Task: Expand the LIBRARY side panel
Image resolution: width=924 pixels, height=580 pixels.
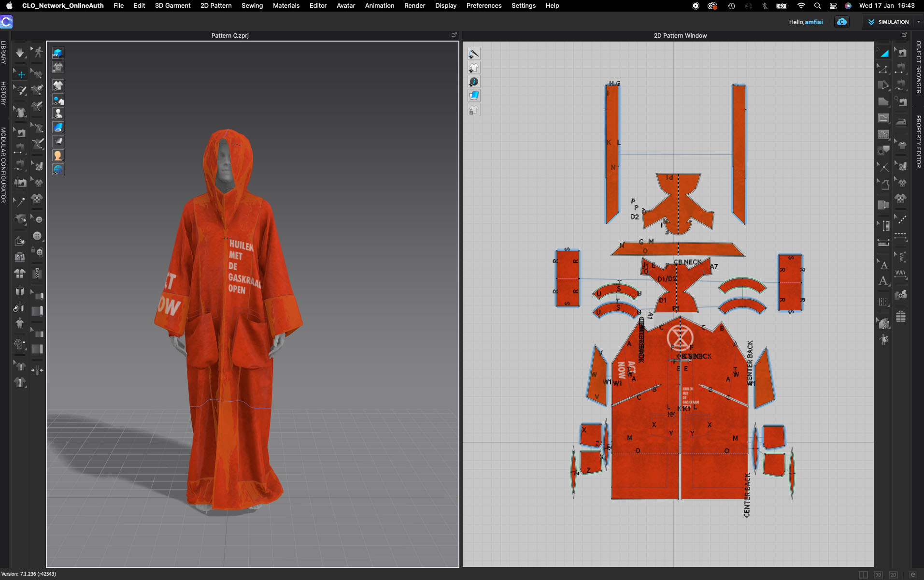Action: [3, 52]
